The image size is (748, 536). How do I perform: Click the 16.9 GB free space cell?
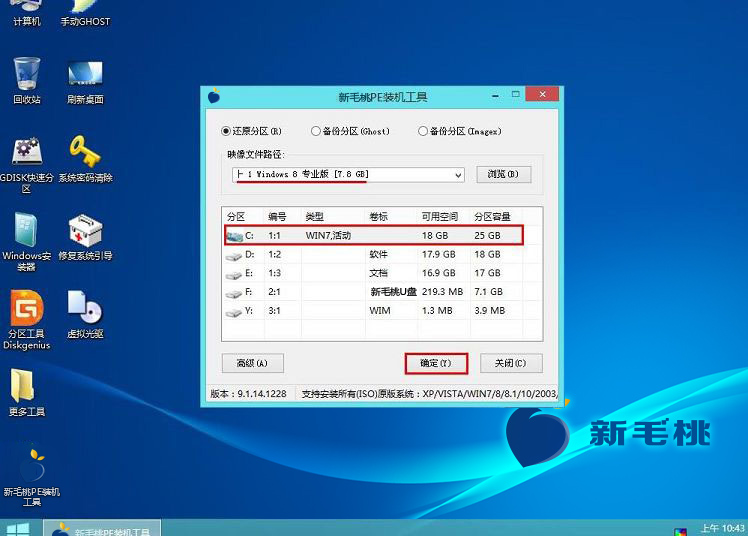[x=439, y=273]
